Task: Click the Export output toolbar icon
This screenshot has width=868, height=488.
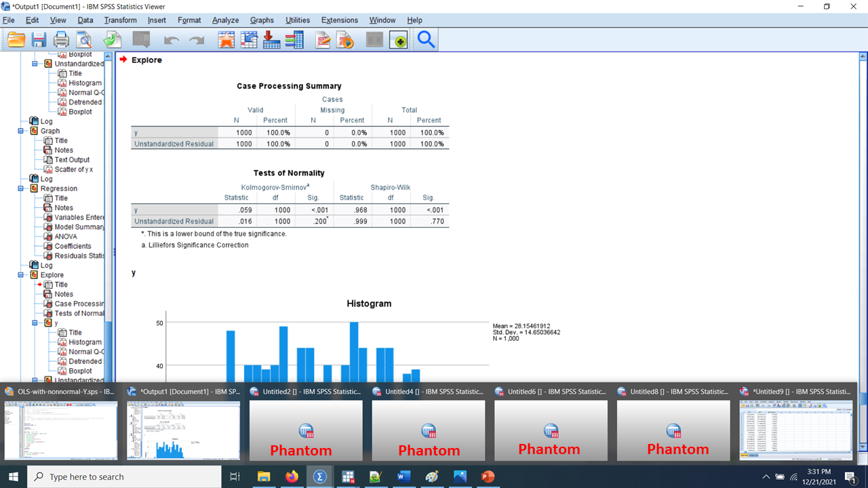Action: pos(112,40)
